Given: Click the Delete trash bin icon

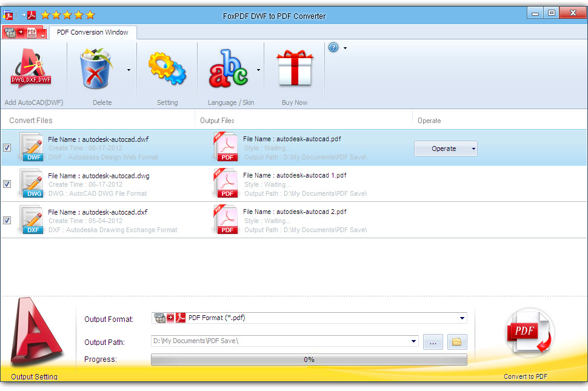Looking at the screenshot, I should coord(96,69).
